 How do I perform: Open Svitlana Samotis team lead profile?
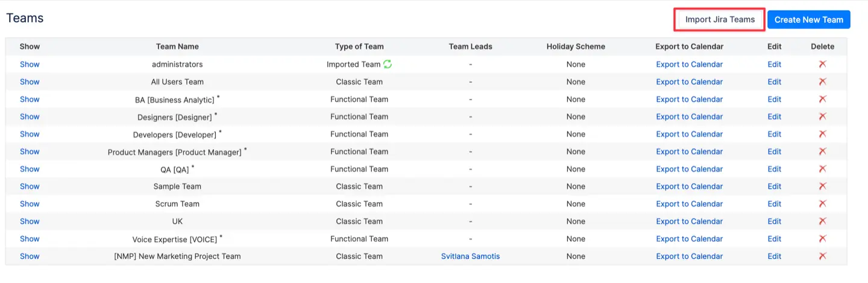470,256
